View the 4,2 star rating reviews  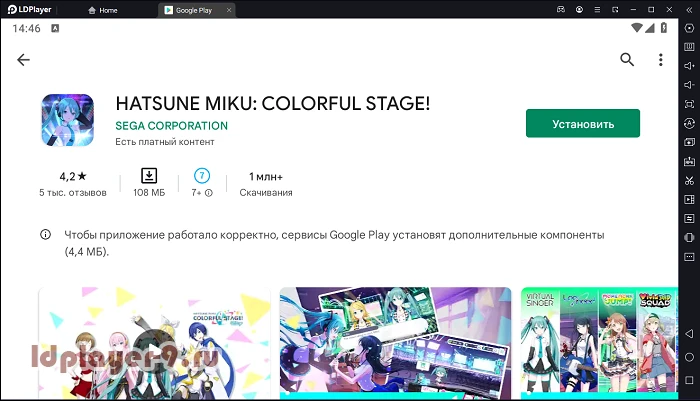[x=73, y=184]
